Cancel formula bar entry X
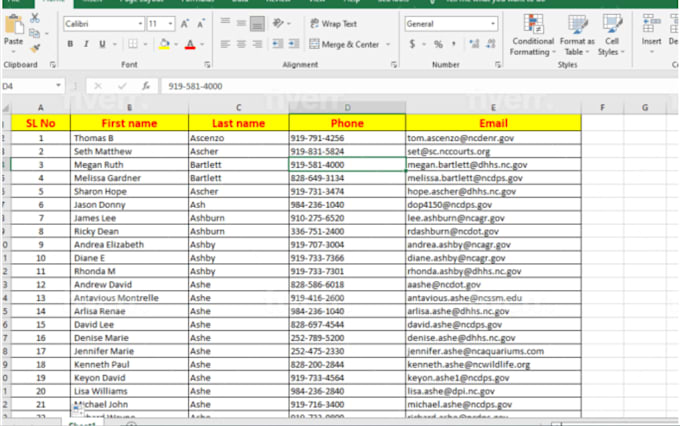680x426 pixels. [x=98, y=86]
